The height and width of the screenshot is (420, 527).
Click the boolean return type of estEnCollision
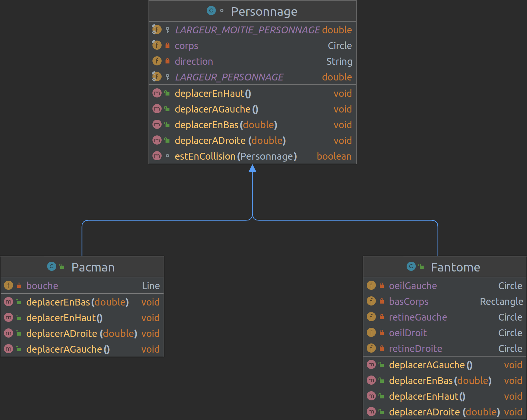(334, 156)
